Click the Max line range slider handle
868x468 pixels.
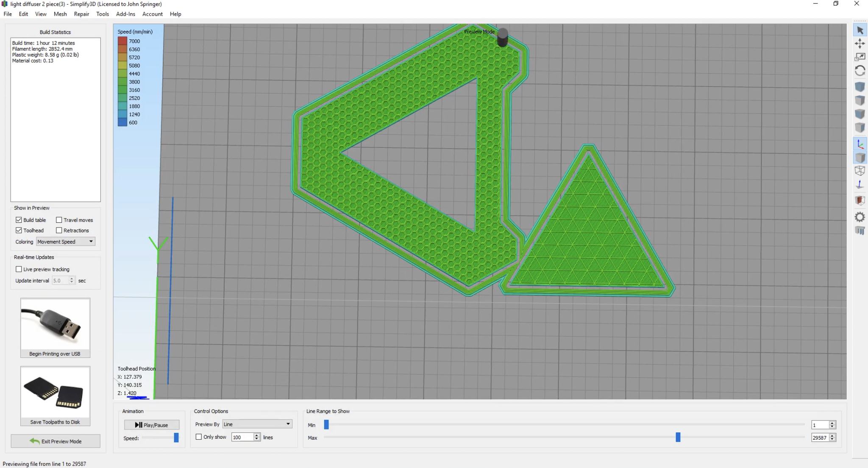tap(678, 438)
